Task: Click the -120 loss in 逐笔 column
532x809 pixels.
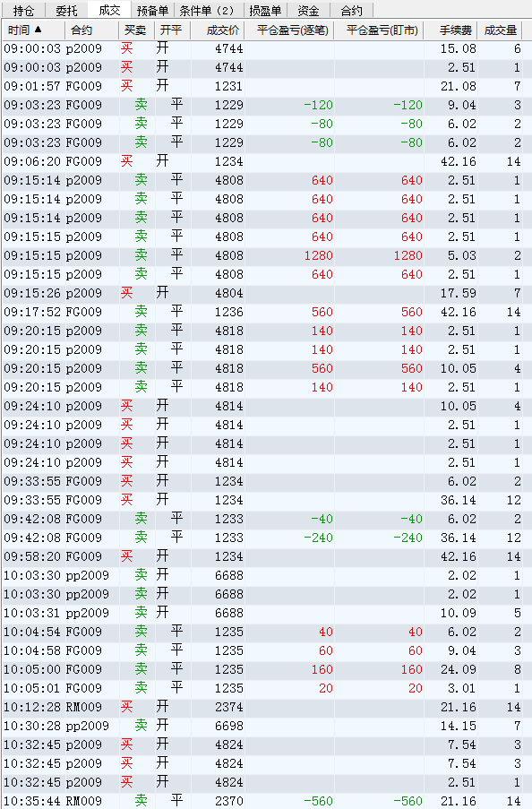Action: (x=318, y=105)
